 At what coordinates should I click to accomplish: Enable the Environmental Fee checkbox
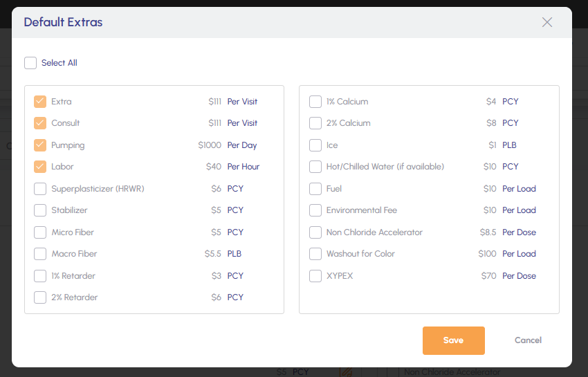click(x=315, y=210)
